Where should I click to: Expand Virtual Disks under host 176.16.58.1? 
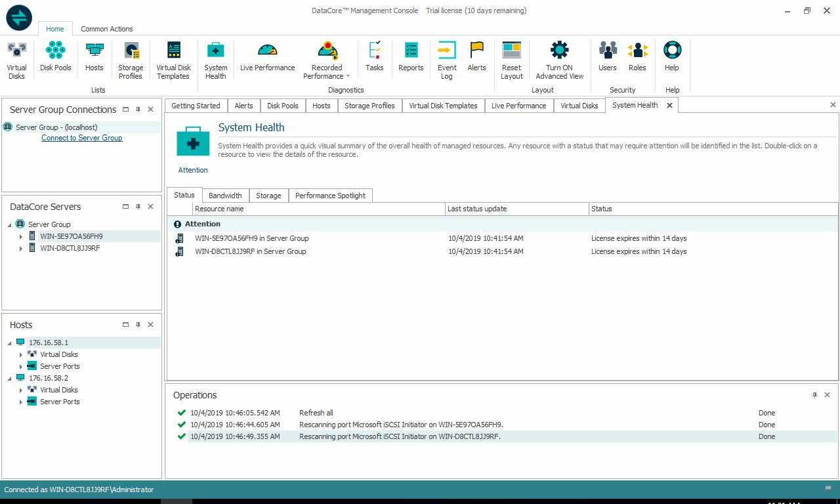[21, 354]
